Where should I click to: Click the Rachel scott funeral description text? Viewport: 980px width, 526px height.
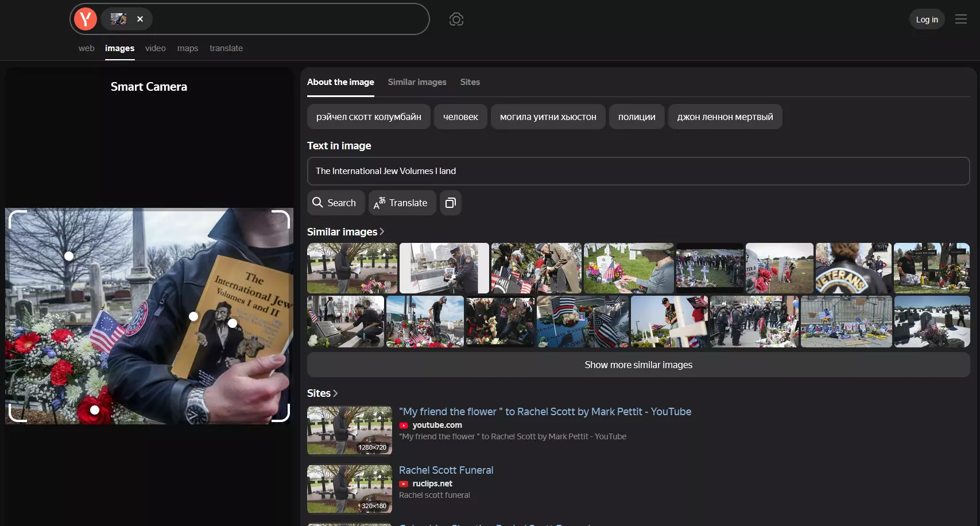coord(435,495)
